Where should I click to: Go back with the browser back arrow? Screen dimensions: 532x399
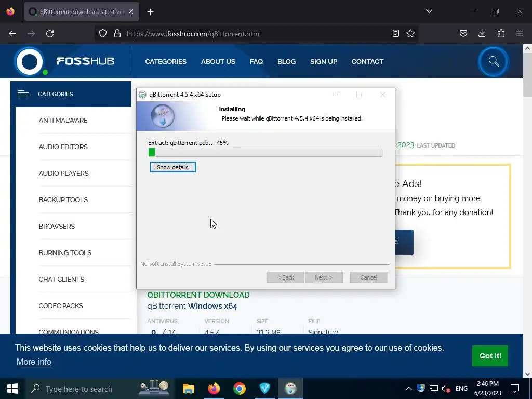click(12, 34)
